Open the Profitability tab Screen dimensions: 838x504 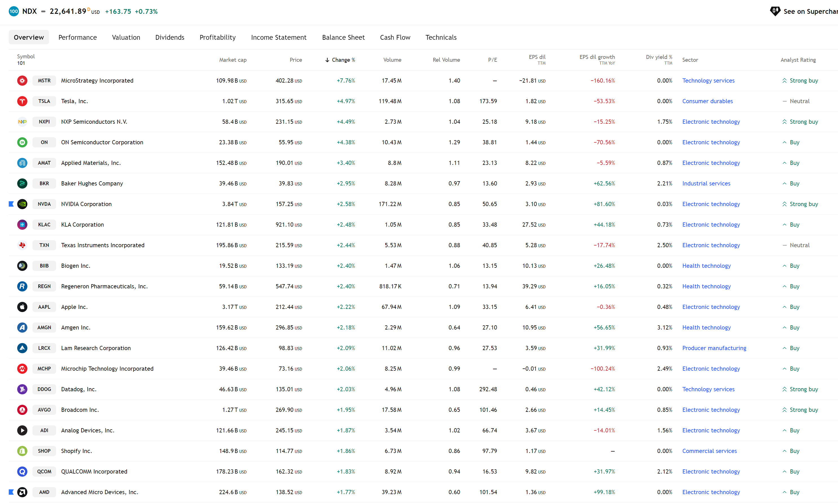tap(217, 37)
